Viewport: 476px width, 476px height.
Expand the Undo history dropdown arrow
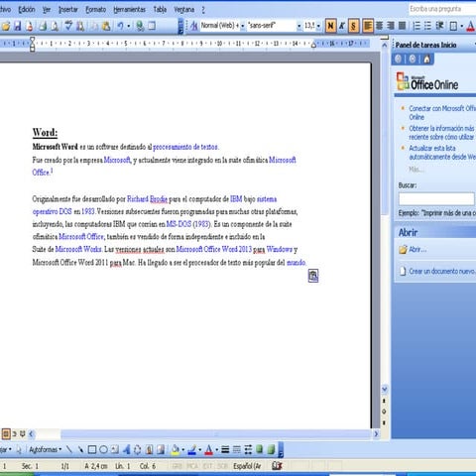pyautogui.click(x=129, y=26)
